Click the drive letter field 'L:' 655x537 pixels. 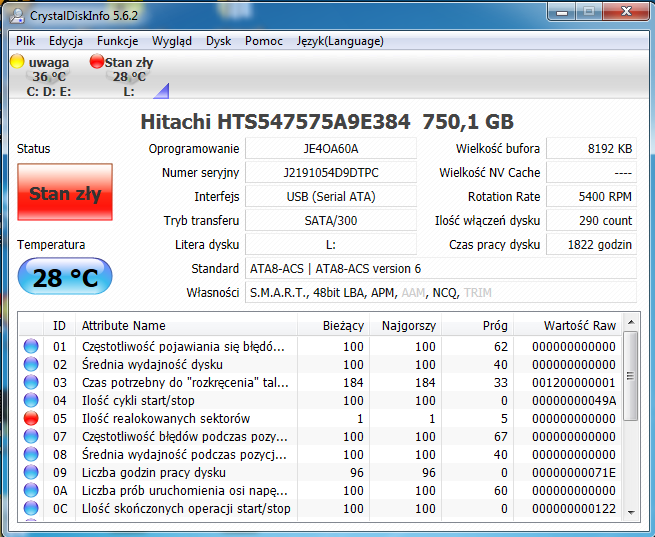[x=331, y=245]
